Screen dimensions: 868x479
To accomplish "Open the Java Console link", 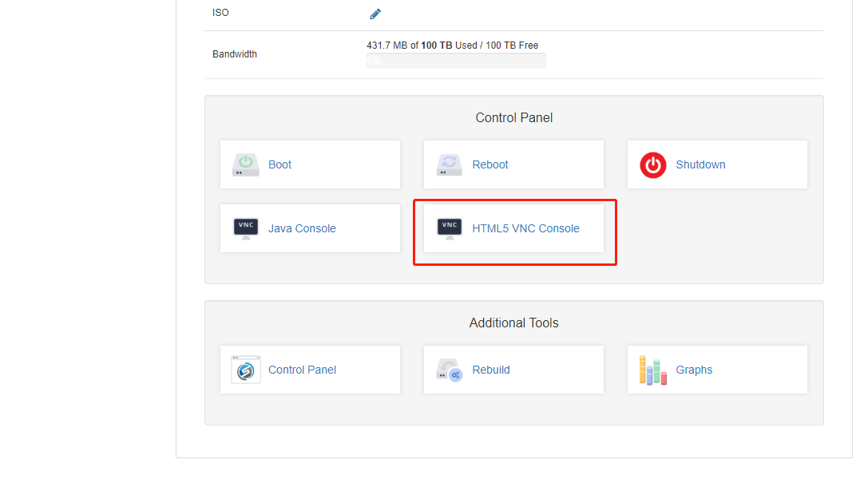I will click(302, 228).
